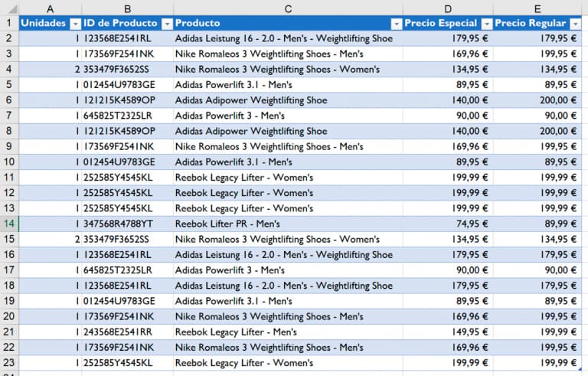Select units value 2 in row 15
Viewport: 588px width, 376px height.
[51, 239]
